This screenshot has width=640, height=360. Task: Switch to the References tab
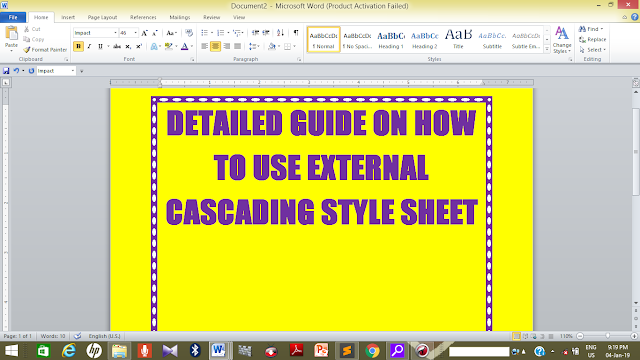143,17
